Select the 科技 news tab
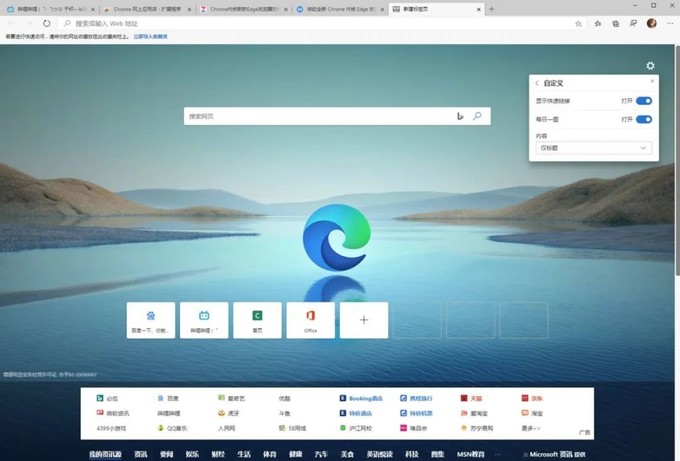The image size is (680, 461). [412, 454]
